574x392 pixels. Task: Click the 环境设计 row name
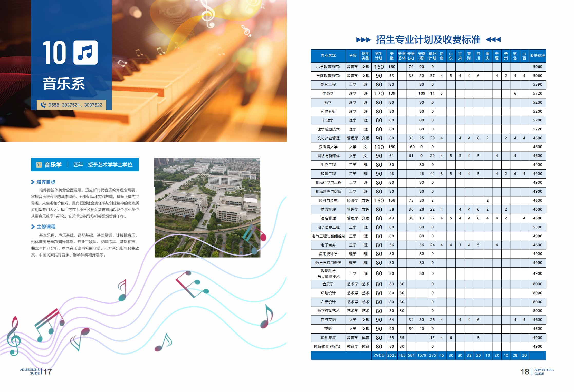[328, 293]
